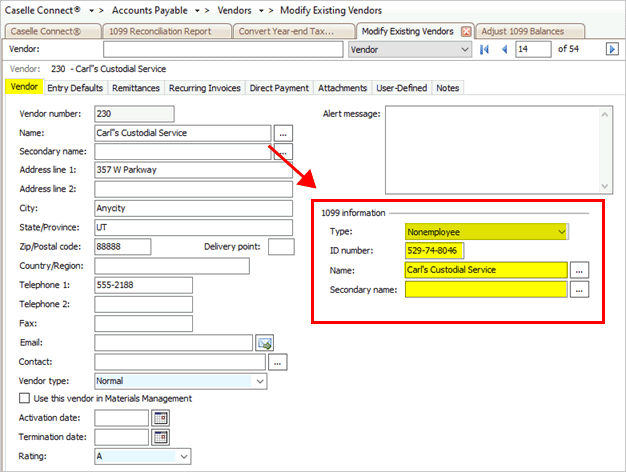Switch to Convert Year-end Tax tab
This screenshot has height=472, width=626.
click(x=294, y=32)
